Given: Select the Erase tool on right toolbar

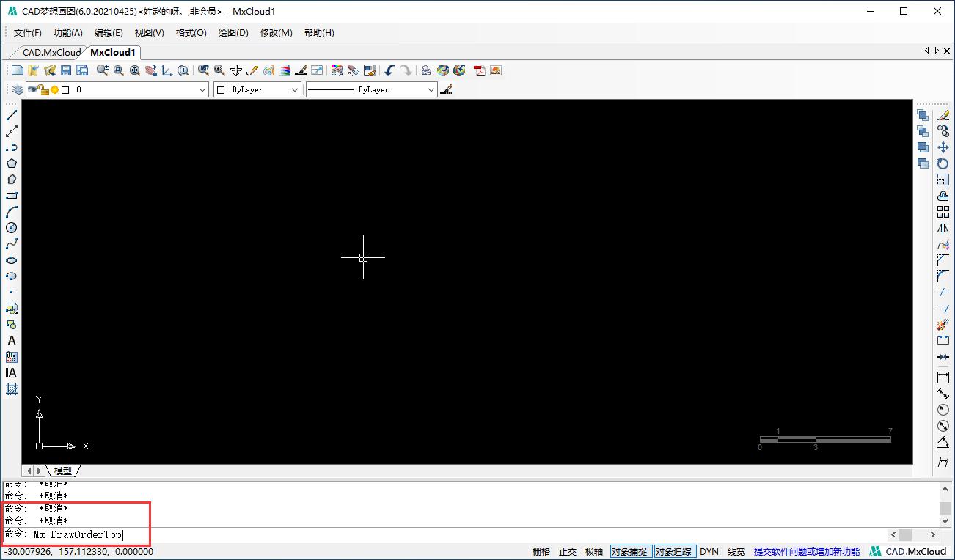Looking at the screenshot, I should [943, 115].
